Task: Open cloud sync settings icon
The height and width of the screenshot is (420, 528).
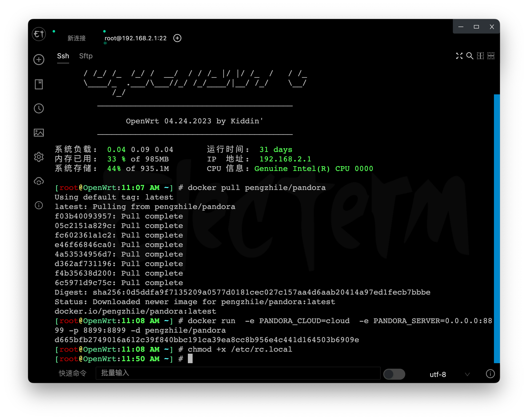Action: [39, 181]
